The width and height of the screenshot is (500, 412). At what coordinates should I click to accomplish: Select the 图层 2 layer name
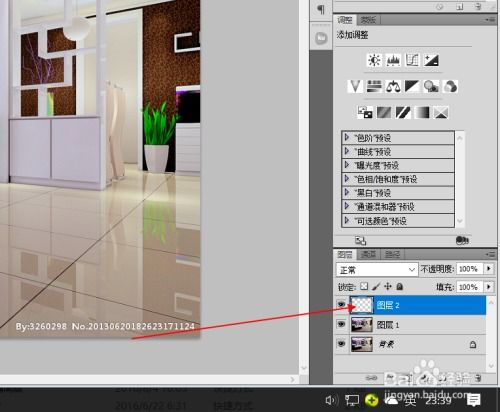tap(388, 305)
